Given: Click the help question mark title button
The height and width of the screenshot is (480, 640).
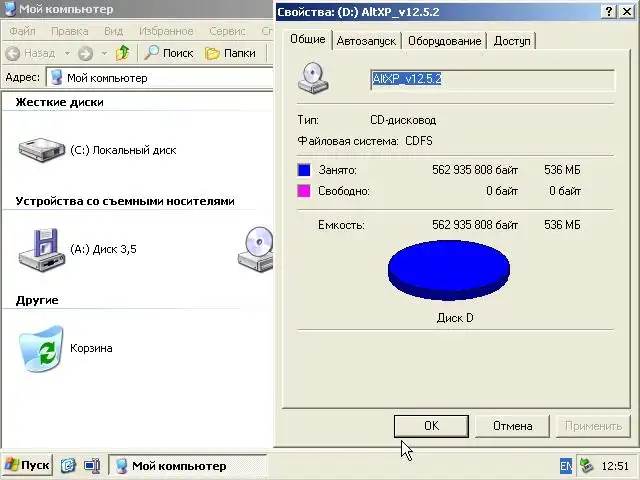Looking at the screenshot, I should coord(609,11).
